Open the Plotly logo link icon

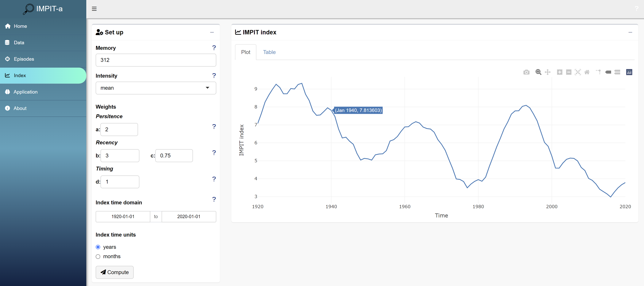click(x=629, y=72)
